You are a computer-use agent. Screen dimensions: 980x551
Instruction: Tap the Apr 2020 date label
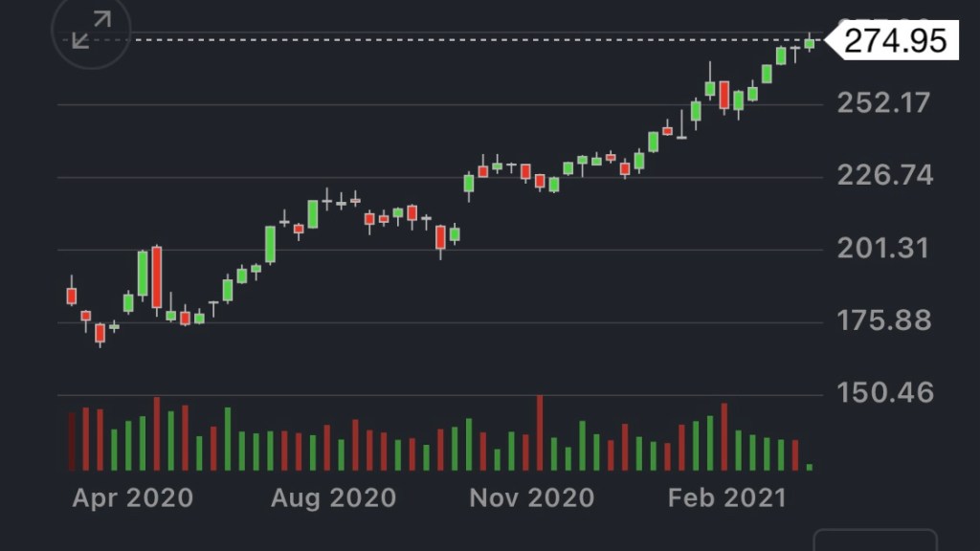point(132,497)
